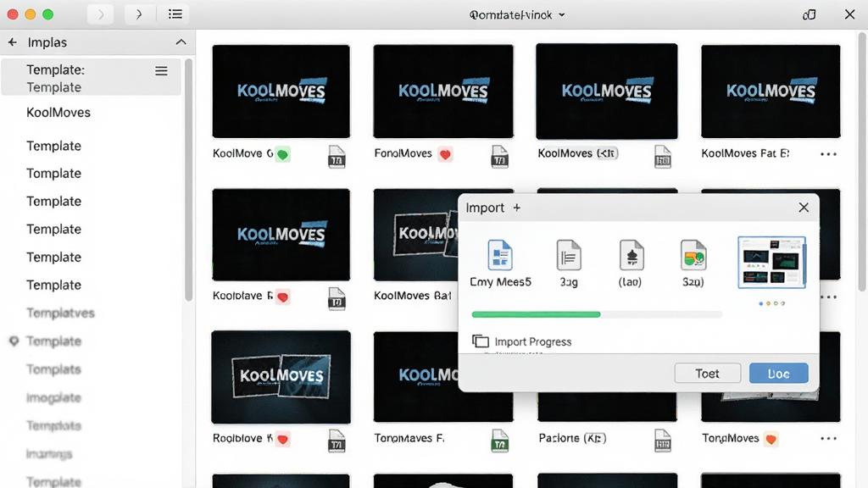Image resolution: width=868 pixels, height=488 pixels.
Task: Click the plus beside Import title
Action: (x=516, y=208)
